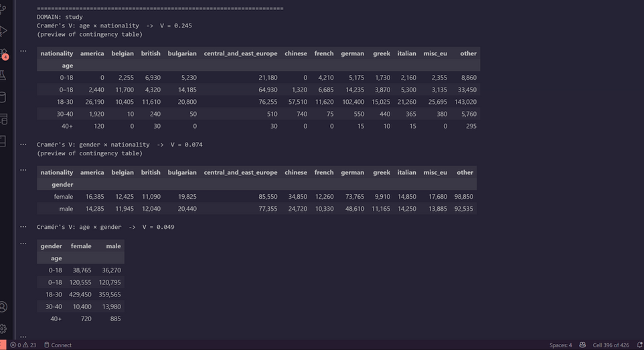Click 'female' column header in the age × gender table
644x350 pixels.
pyautogui.click(x=81, y=246)
